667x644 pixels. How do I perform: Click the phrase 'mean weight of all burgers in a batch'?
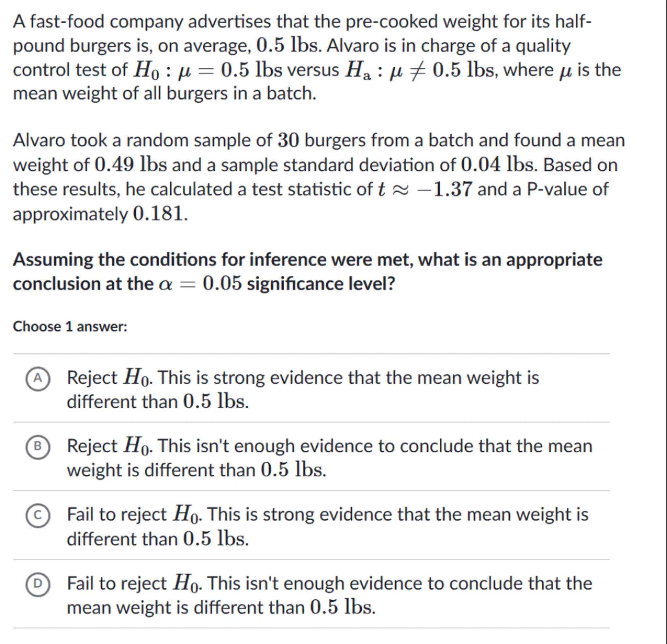[x=164, y=93]
